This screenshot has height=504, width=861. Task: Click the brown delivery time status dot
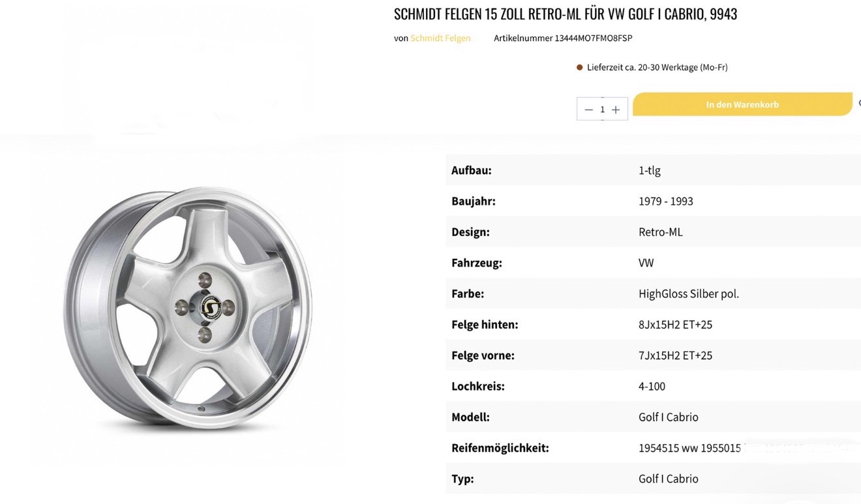click(x=579, y=67)
